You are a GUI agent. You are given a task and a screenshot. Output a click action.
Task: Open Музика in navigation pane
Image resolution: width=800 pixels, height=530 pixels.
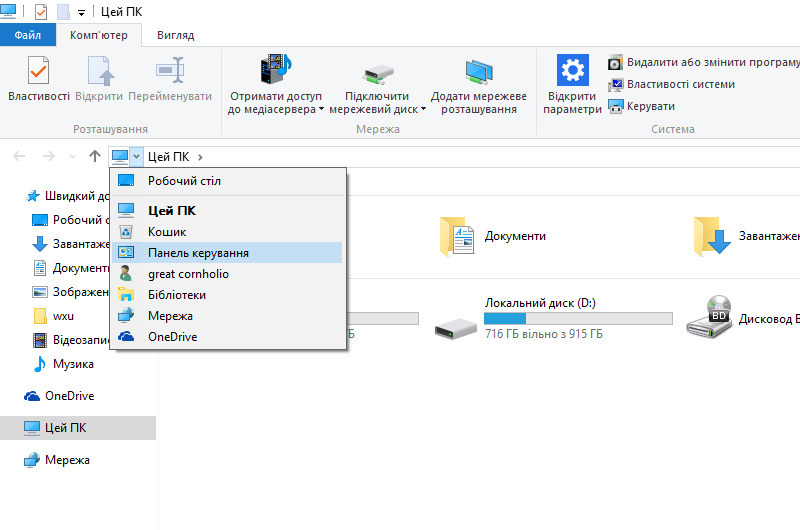64,364
